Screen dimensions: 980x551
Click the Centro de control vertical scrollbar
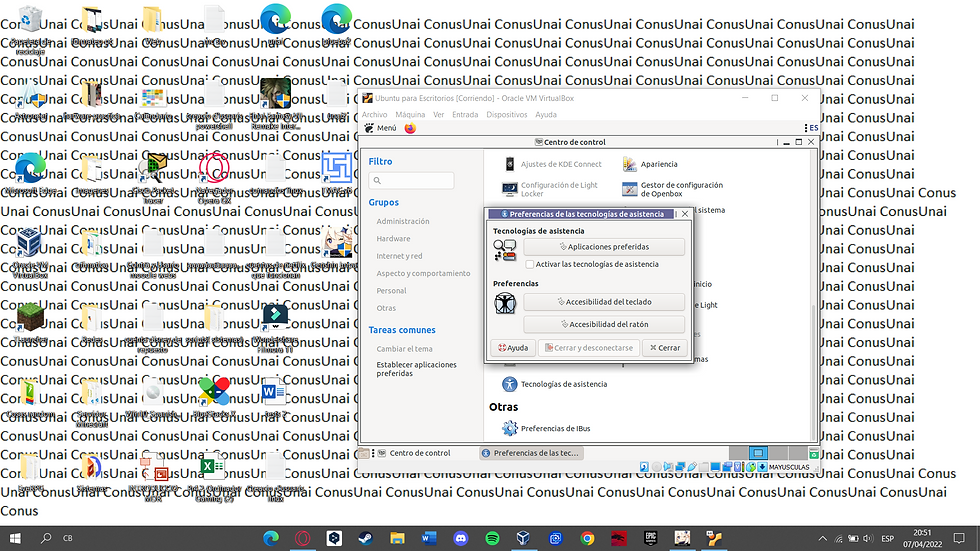coord(813,372)
